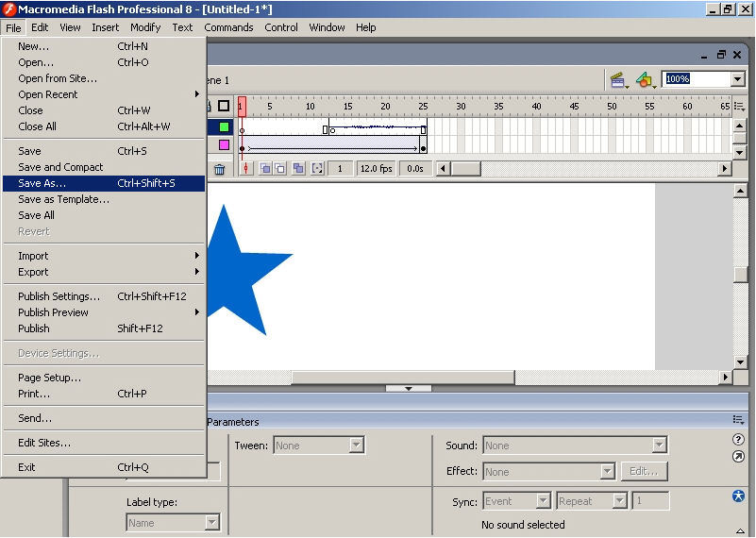Viewport: 756px width, 538px height.
Task: Expand the Publish Preview submenu
Action: point(104,312)
